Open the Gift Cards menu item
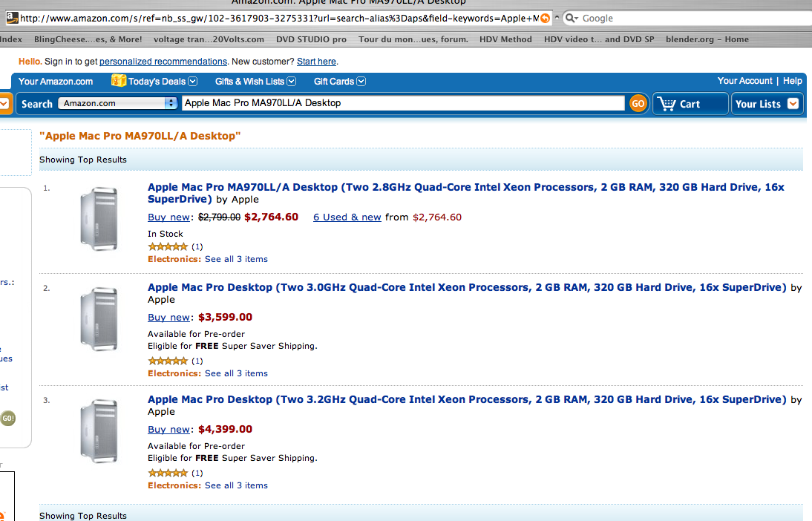812x521 pixels. (x=334, y=82)
